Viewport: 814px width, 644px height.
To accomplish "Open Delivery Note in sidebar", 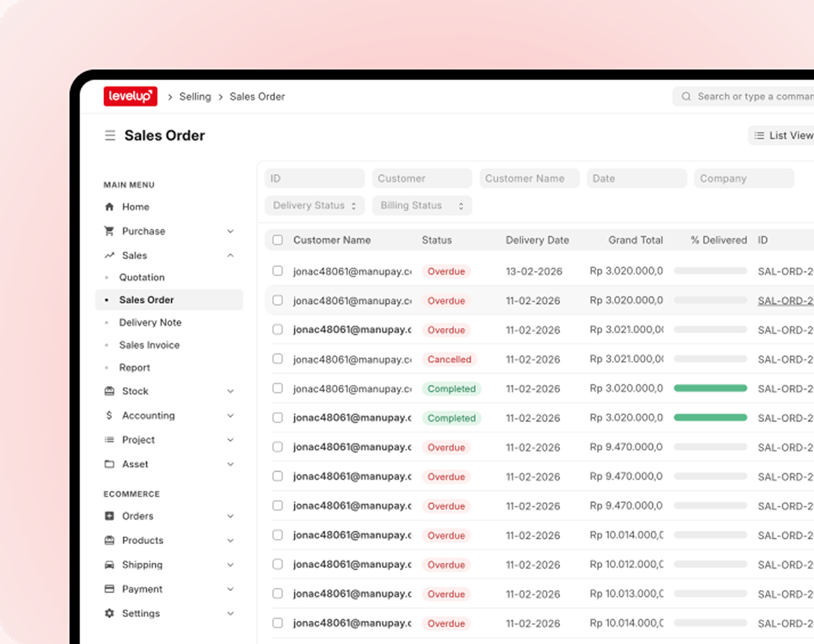I will (150, 322).
